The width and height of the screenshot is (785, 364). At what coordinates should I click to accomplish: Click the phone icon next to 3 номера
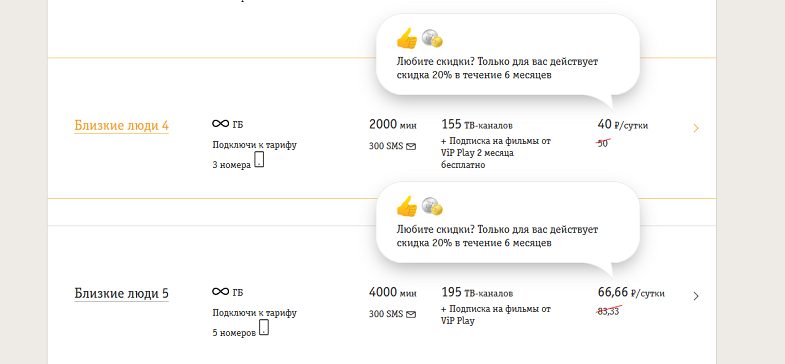[x=259, y=160]
